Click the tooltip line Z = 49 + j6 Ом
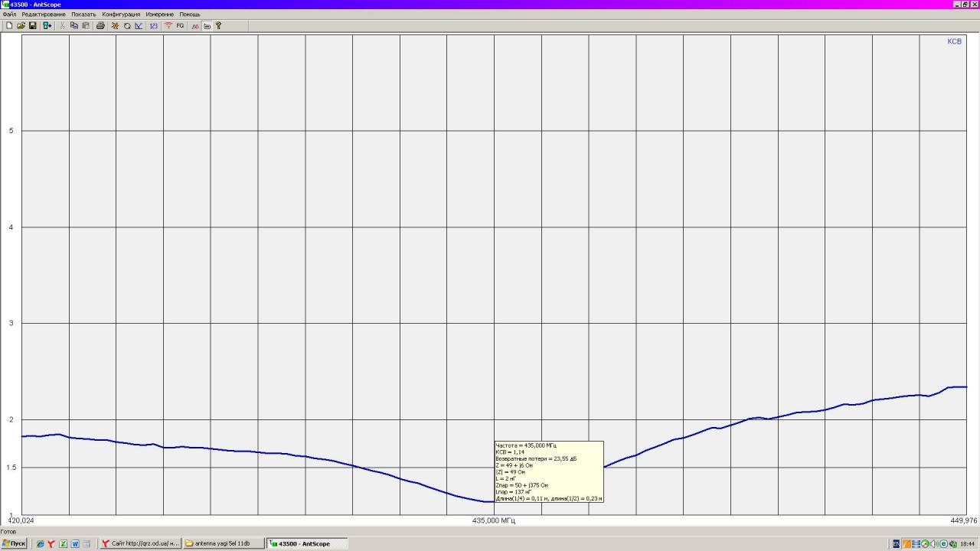The height and width of the screenshot is (551, 980). click(x=515, y=465)
